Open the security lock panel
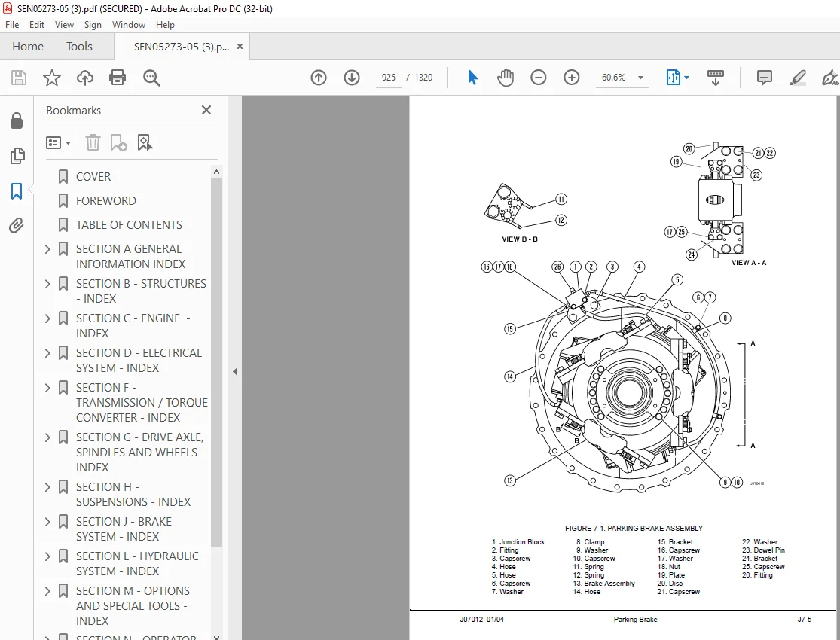 [17, 121]
